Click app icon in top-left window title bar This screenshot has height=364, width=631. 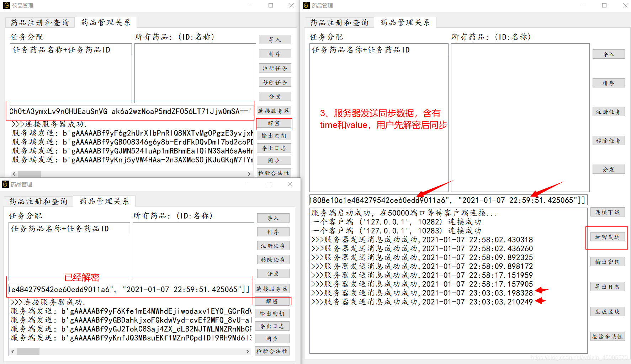coord(7,5)
